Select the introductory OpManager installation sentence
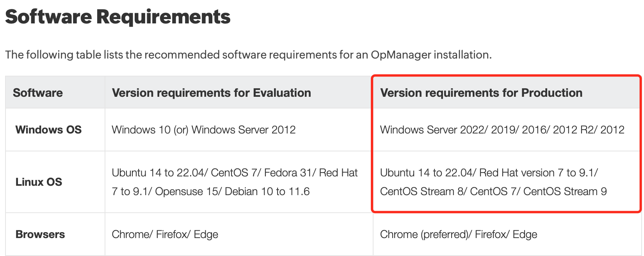Screen dimensions: 644x256 (x=248, y=55)
